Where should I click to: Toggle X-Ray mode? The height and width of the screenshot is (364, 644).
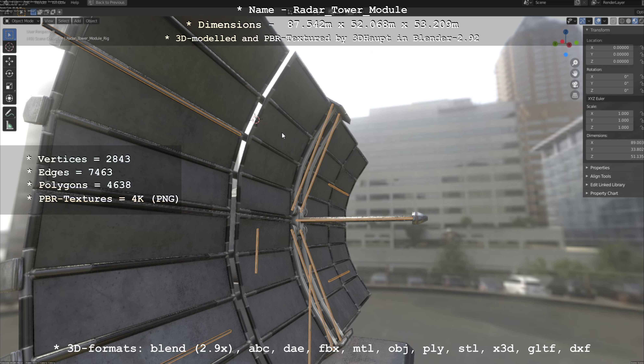pyautogui.click(x=613, y=21)
